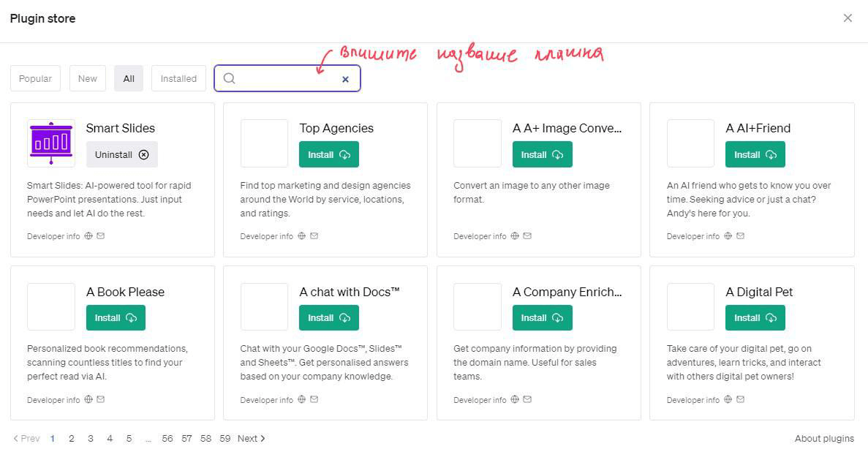Viewport: 868px width, 449px height.
Task: Click A Book Please developer email icon
Action: pos(101,399)
